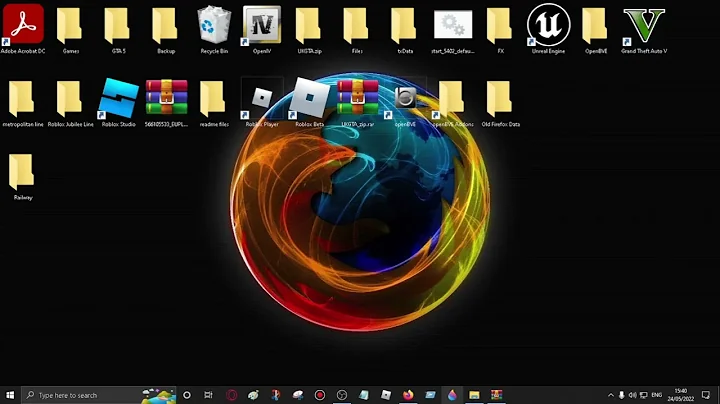Open the notification center icon

[x=706, y=395]
